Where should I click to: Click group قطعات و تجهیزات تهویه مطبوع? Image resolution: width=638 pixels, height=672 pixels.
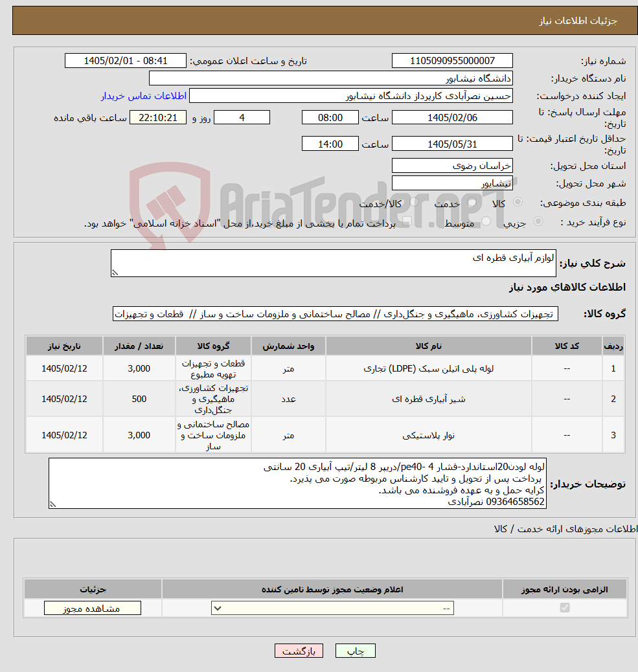[x=213, y=368]
